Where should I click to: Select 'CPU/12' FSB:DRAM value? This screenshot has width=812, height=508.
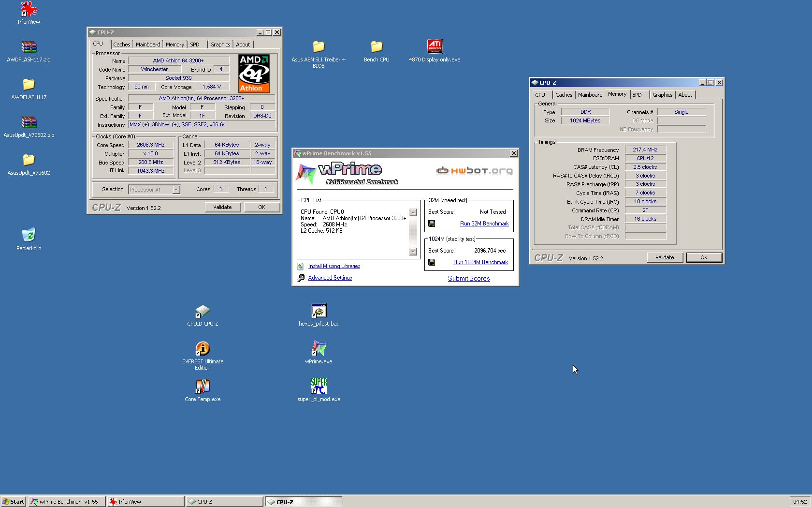(645, 158)
